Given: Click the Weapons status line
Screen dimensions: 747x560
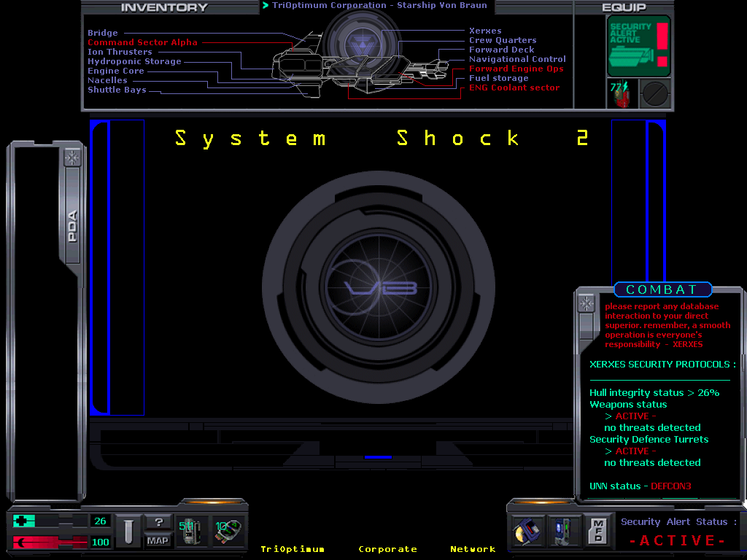Looking at the screenshot, I should (628, 404).
